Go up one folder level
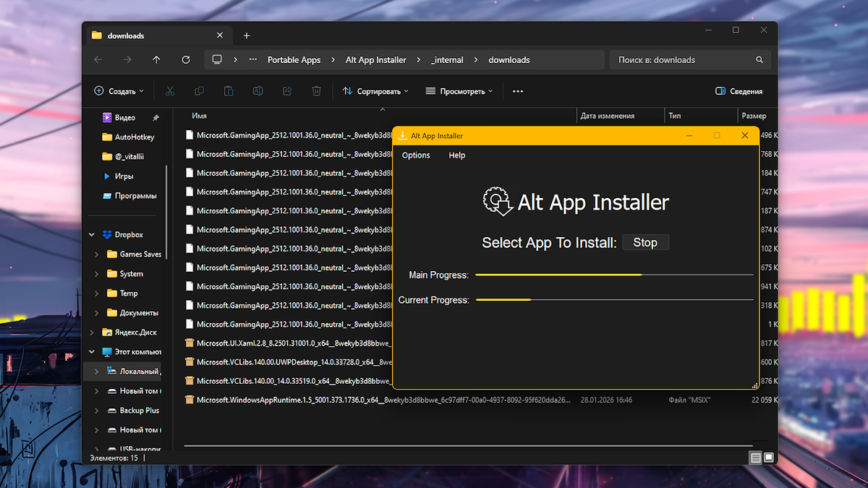This screenshot has height=488, width=868. click(x=156, y=60)
